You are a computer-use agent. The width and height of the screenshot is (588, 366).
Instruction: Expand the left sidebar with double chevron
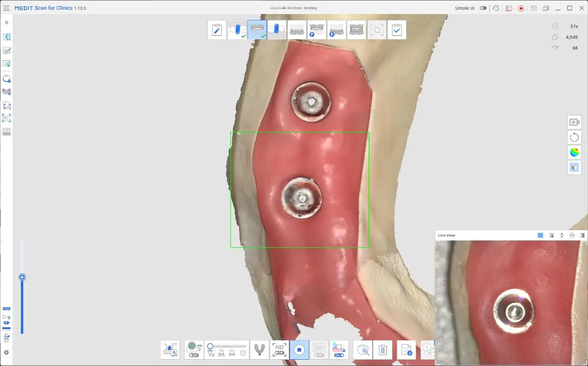[x=6, y=22]
